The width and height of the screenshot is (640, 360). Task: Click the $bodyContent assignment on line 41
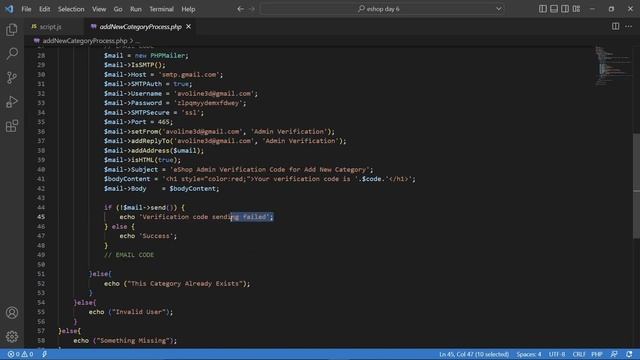[x=260, y=179]
